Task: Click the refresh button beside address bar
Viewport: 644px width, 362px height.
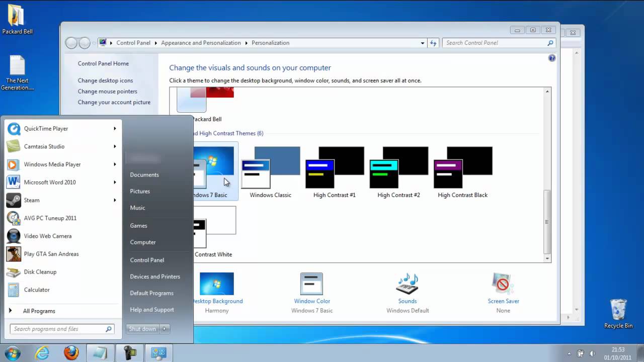Action: tap(433, 43)
